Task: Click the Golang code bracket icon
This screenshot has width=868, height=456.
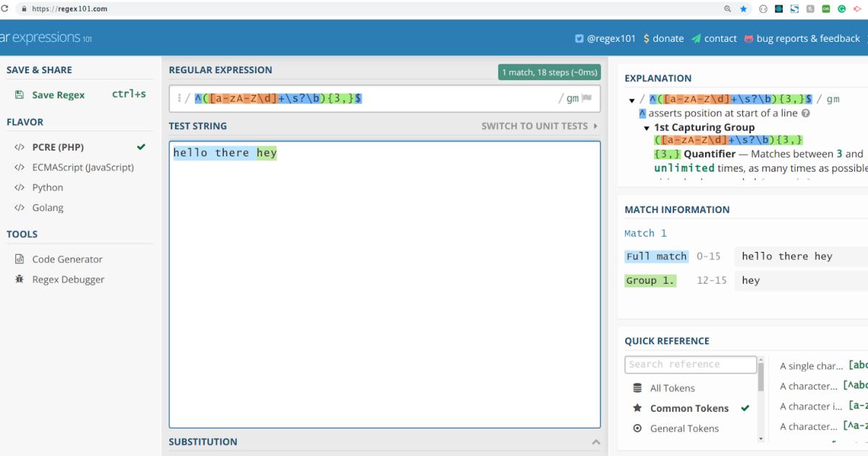Action: (20, 208)
